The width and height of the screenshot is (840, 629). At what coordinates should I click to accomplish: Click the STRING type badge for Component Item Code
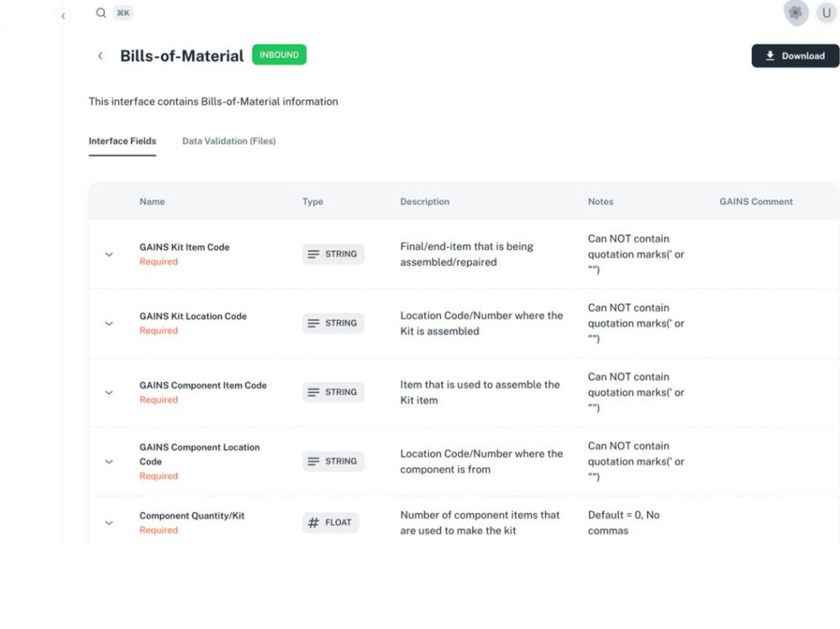click(333, 392)
